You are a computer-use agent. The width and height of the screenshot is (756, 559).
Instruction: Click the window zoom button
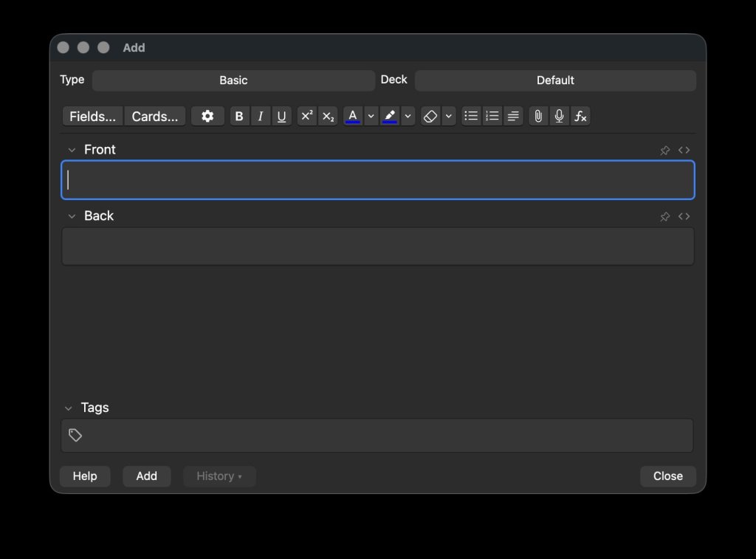coord(103,47)
